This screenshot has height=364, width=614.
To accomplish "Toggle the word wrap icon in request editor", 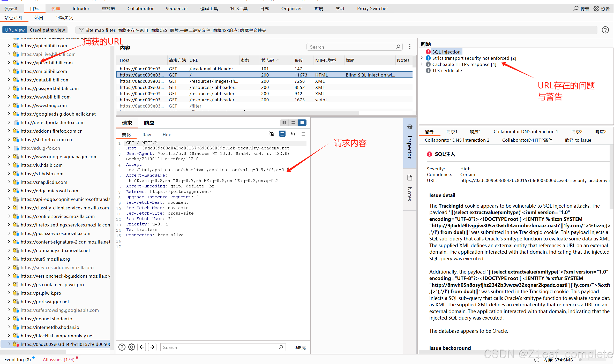I will pos(282,134).
